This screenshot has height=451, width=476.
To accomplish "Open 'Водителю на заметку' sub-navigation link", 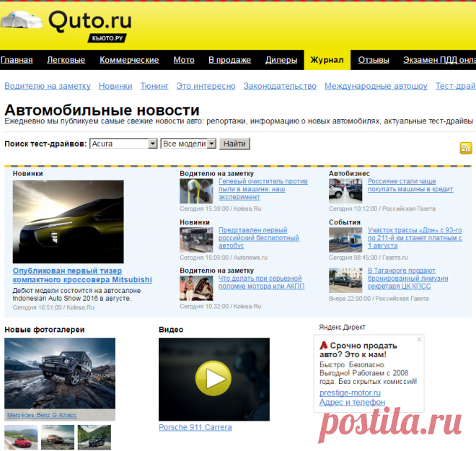I will tap(48, 87).
